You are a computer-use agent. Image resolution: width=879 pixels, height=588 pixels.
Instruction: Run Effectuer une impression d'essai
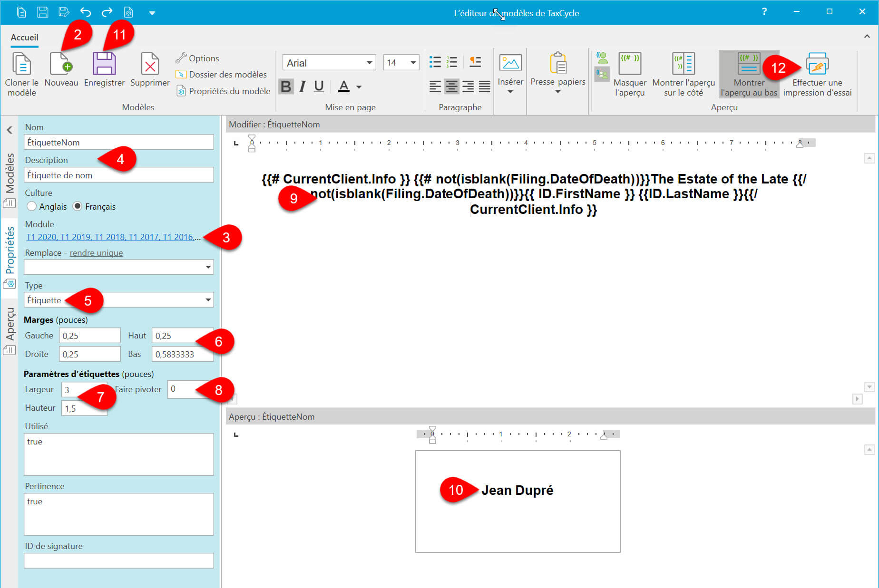[x=817, y=74]
